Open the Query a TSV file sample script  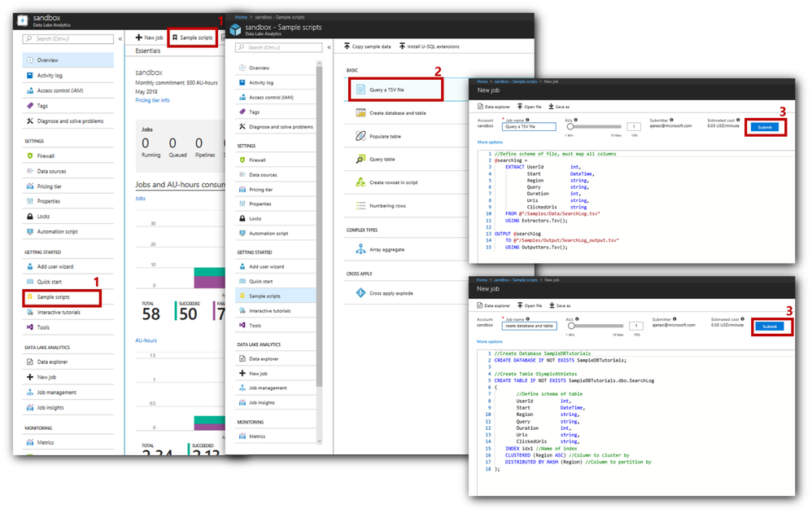pos(395,90)
